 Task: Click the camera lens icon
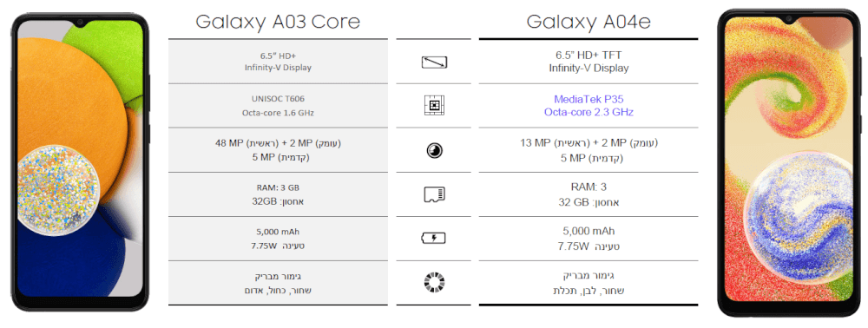pyautogui.click(x=434, y=150)
